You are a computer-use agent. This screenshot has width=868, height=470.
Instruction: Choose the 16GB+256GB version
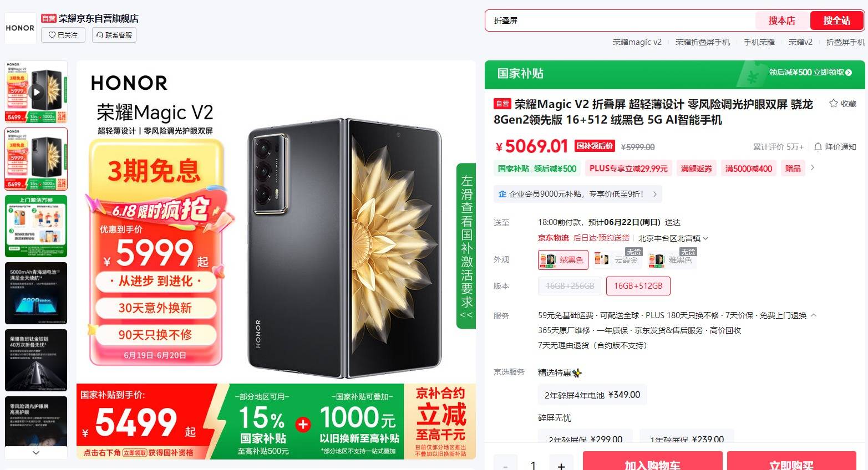(570, 286)
